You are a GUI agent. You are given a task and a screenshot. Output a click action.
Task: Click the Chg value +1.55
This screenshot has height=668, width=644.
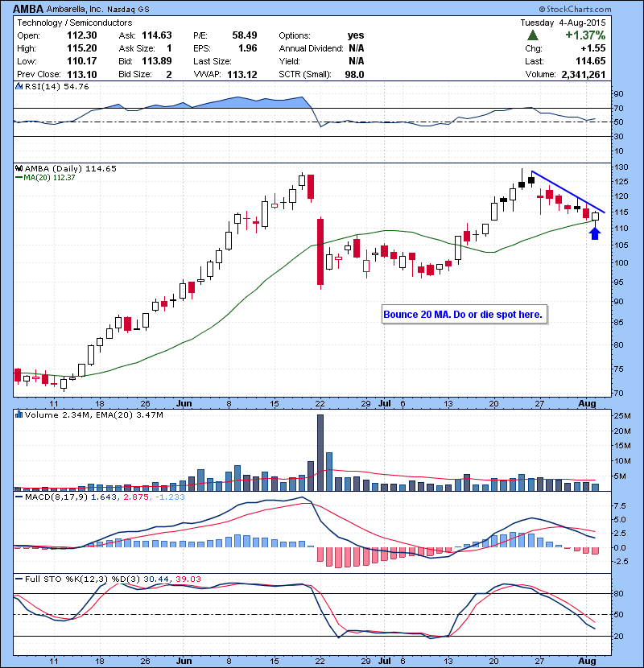(x=592, y=48)
